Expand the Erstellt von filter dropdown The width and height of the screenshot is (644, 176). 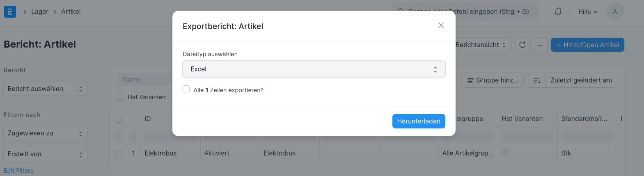click(x=46, y=154)
